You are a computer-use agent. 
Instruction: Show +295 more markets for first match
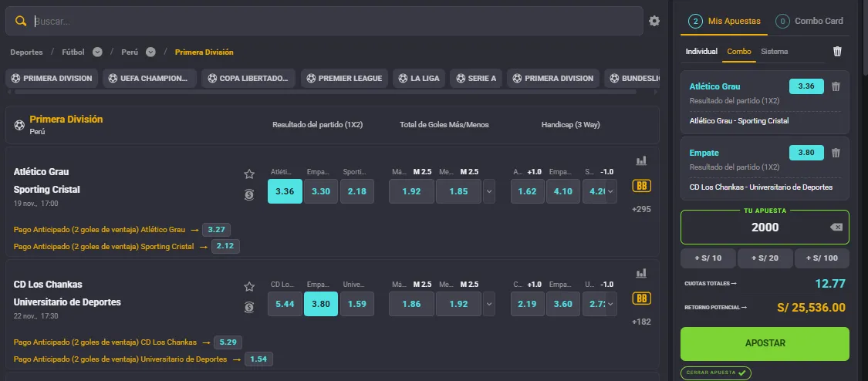tap(642, 209)
